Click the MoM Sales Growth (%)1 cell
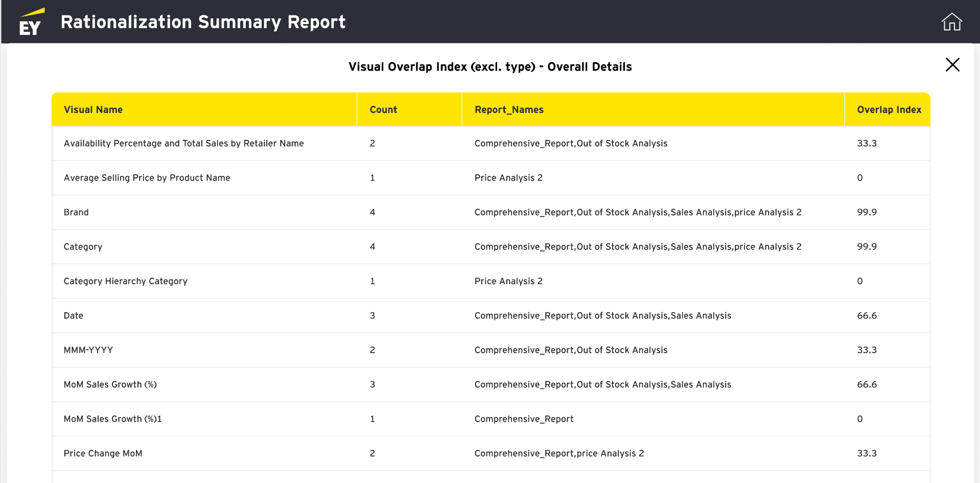The height and width of the screenshot is (483, 980). point(112,419)
